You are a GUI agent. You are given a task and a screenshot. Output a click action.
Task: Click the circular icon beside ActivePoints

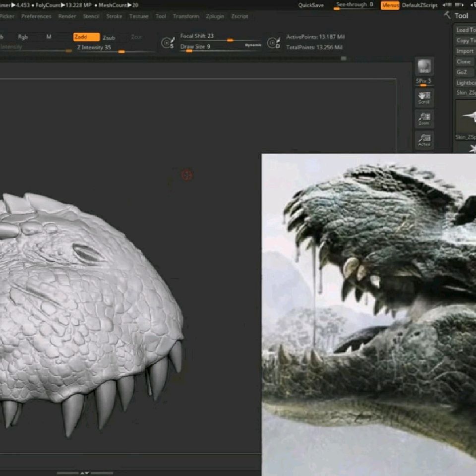pos(273,43)
